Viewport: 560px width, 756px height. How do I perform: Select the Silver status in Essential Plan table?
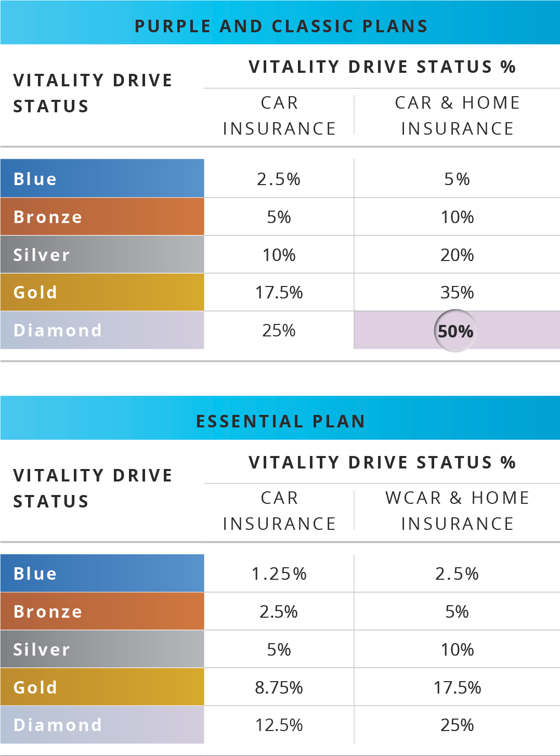[x=102, y=649]
